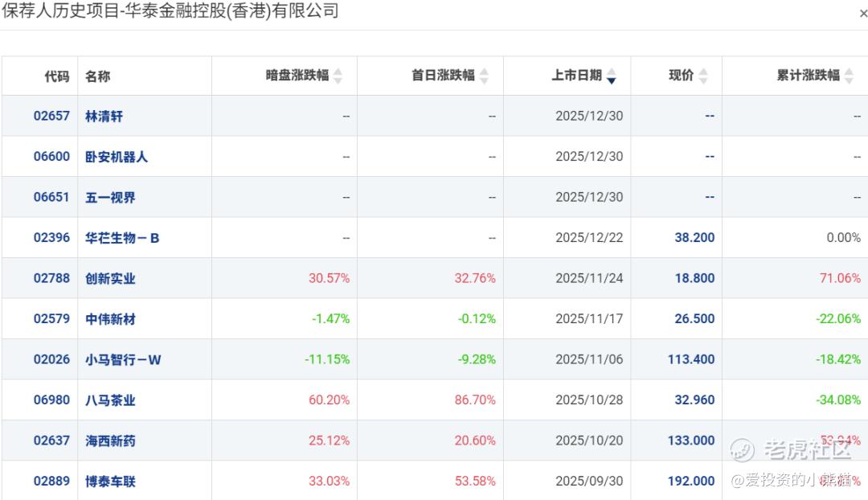Select 20.60% first-day change

tap(475, 441)
